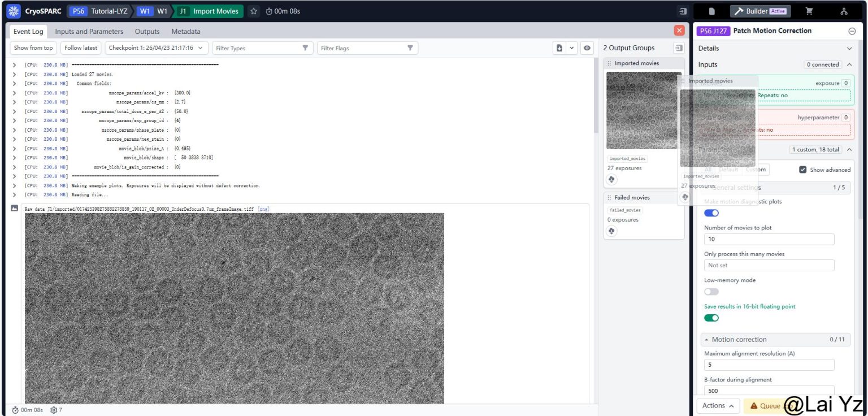The image size is (868, 416).
Task: Disable Save results in 16-bit floating point
Action: pyautogui.click(x=711, y=318)
